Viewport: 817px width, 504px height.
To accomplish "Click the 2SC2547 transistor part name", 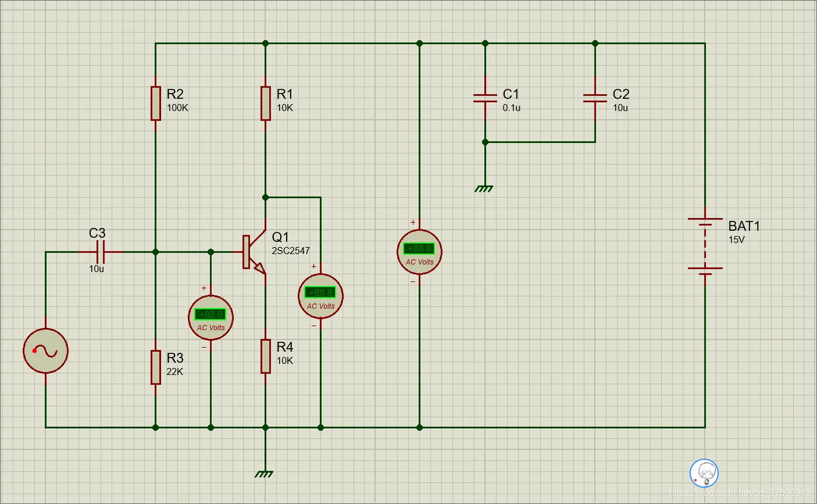I will tap(291, 251).
